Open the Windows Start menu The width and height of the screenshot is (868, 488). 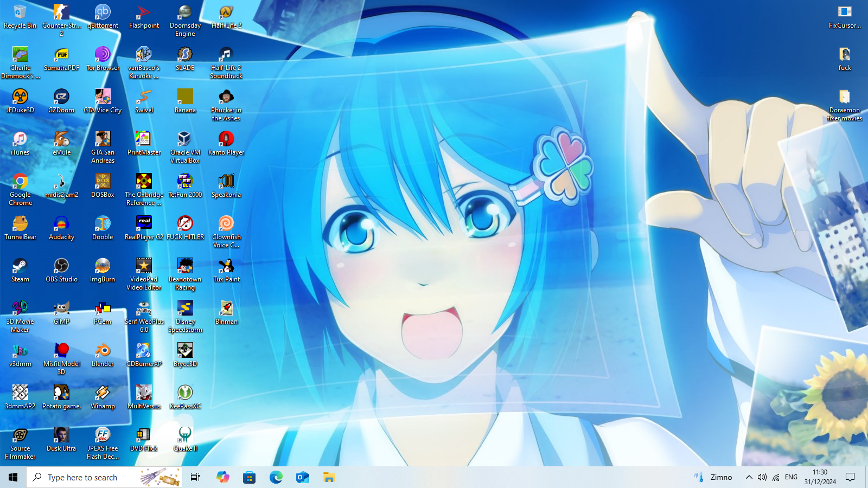pyautogui.click(x=13, y=477)
